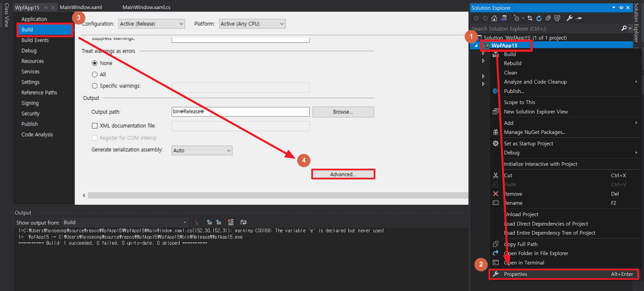644x291 pixels.
Task: Open the Platform dropdown
Action: [x=253, y=24]
